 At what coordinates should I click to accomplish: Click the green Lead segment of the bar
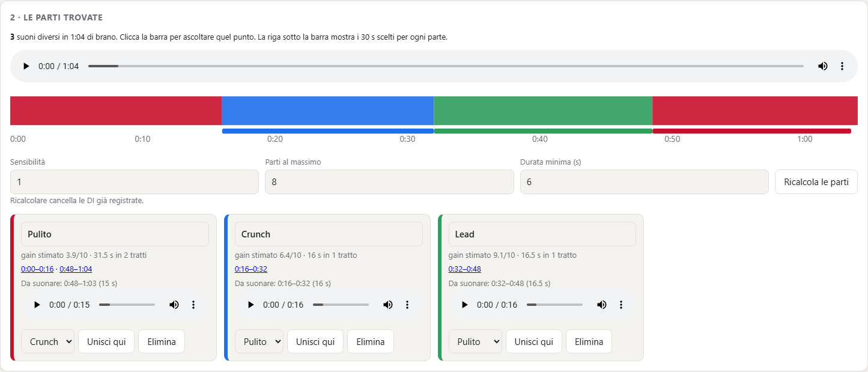[x=543, y=111]
